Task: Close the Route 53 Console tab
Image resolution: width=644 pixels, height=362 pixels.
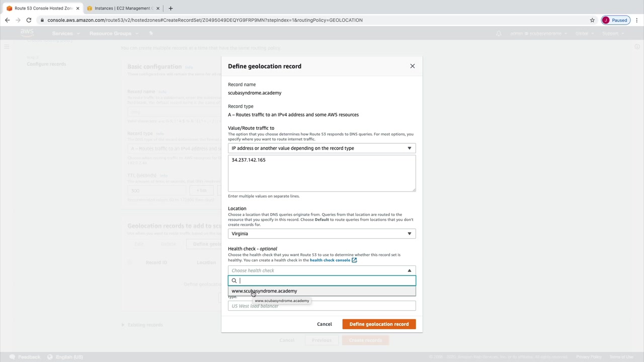Action: tap(77, 8)
